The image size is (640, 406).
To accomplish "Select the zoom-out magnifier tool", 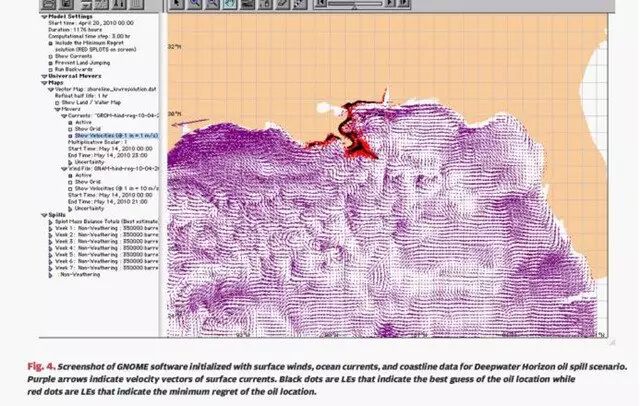I will pyautogui.click(x=213, y=4).
